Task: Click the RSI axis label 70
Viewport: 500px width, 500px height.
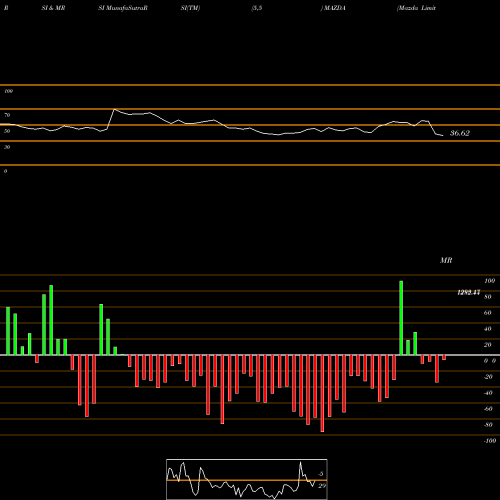Action: [x=7, y=115]
